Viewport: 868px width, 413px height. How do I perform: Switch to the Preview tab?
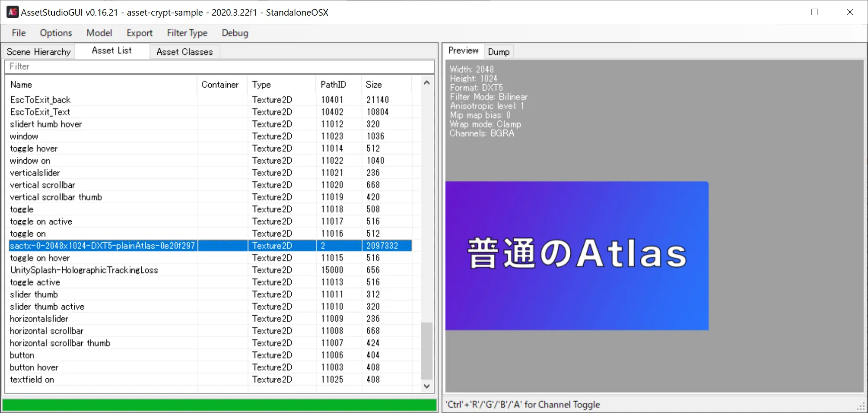pyautogui.click(x=463, y=50)
